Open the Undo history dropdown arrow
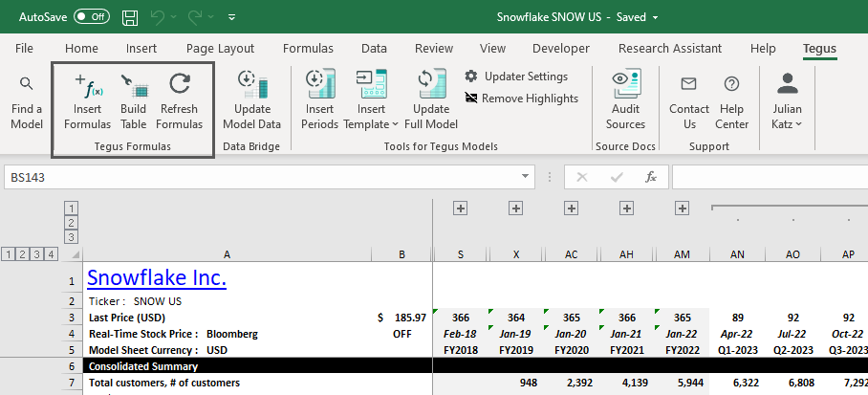This screenshot has width=868, height=395. (x=173, y=17)
